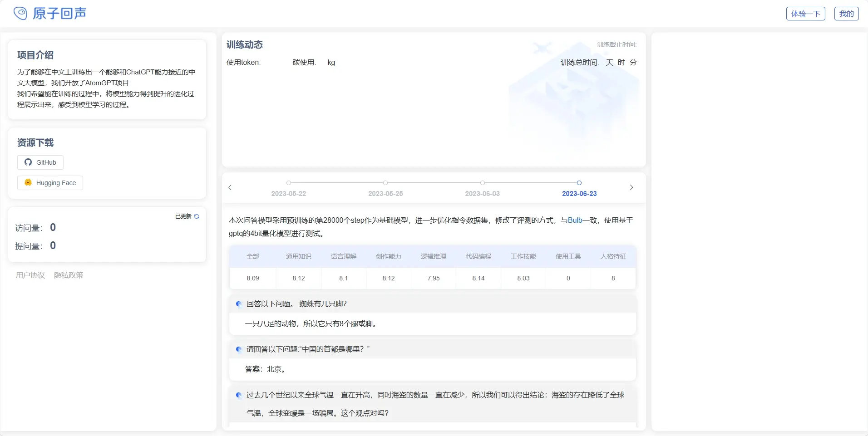This screenshot has height=436, width=868.
Task: Collapse timeline with the left chevron arrow
Action: (x=230, y=187)
